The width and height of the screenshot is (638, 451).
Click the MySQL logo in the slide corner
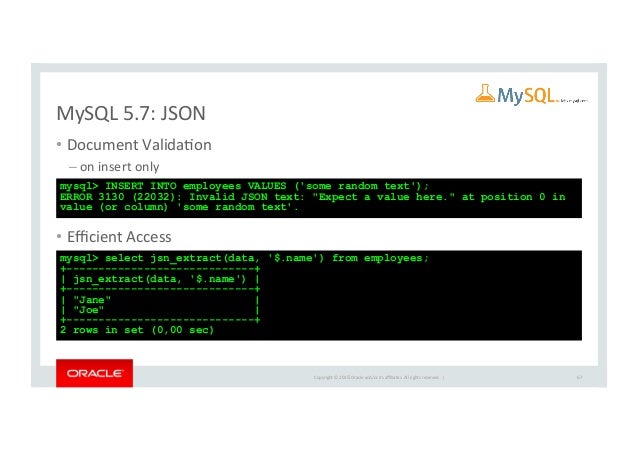(x=531, y=95)
